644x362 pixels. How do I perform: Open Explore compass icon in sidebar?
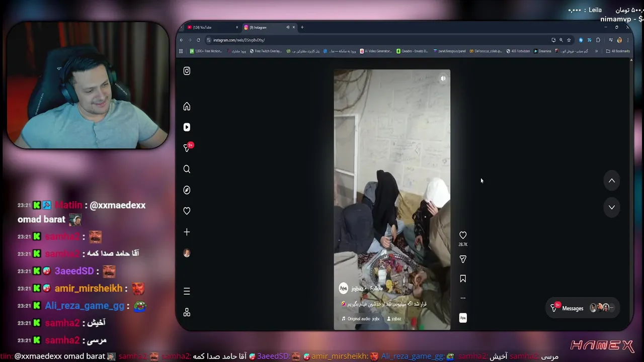pyautogui.click(x=187, y=190)
